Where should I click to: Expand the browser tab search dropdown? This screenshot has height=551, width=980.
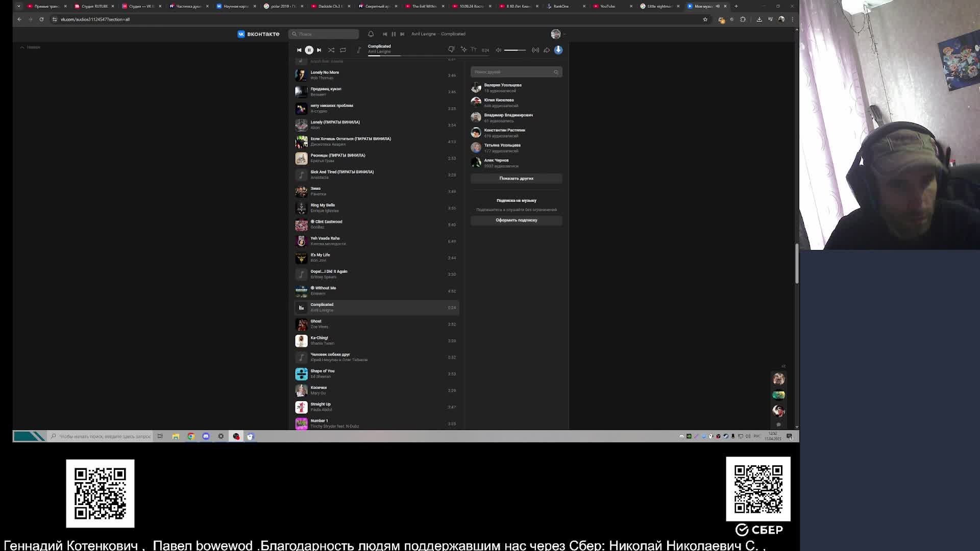coord(19,6)
